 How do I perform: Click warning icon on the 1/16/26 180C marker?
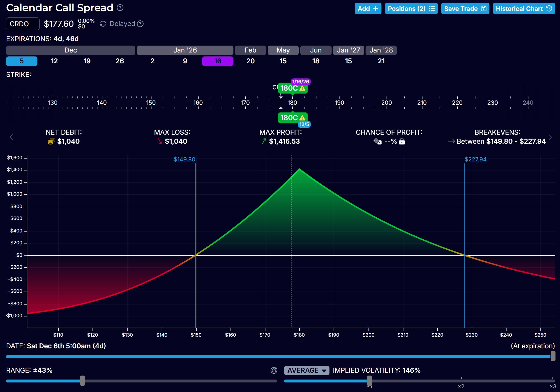click(x=302, y=88)
